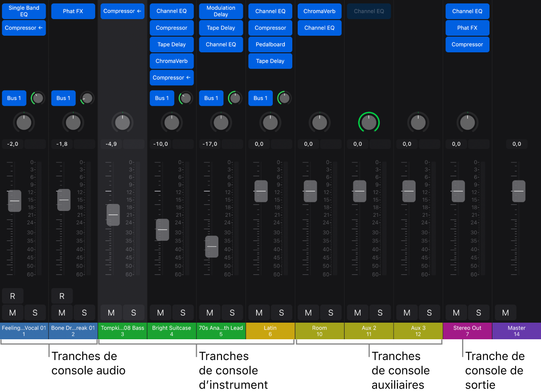
Task: Solo the Bright Suitcase channel
Action: (183, 312)
